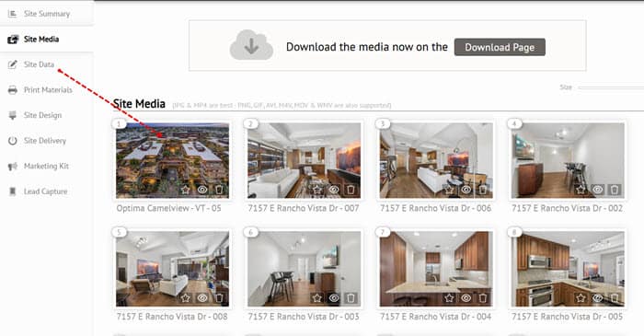Select Site Media in the sidebar
Screen dimensions: 644x336
tap(46, 39)
